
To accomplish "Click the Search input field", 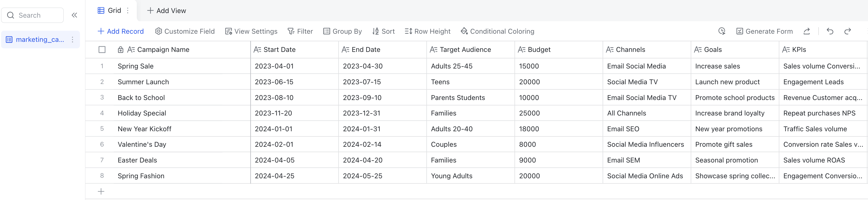I will 32,15.
